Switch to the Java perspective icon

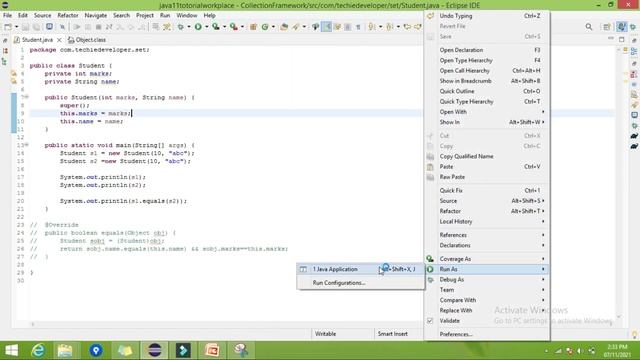[x=621, y=27]
